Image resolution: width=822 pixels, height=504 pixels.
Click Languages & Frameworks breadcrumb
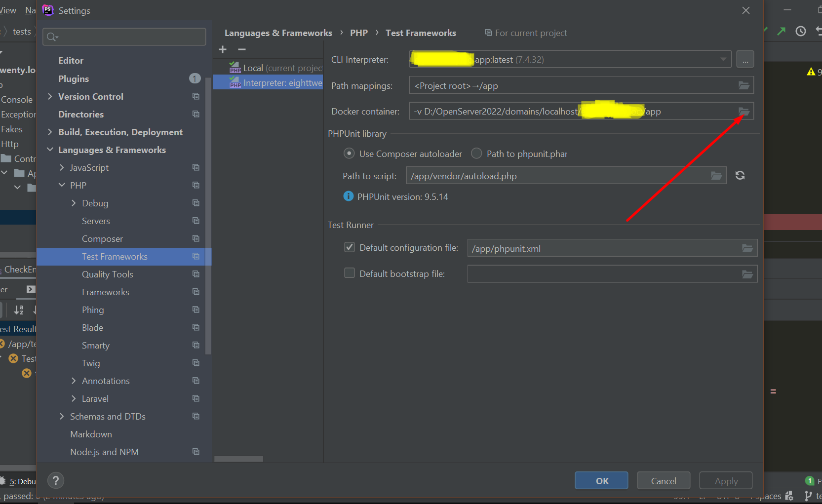point(278,33)
